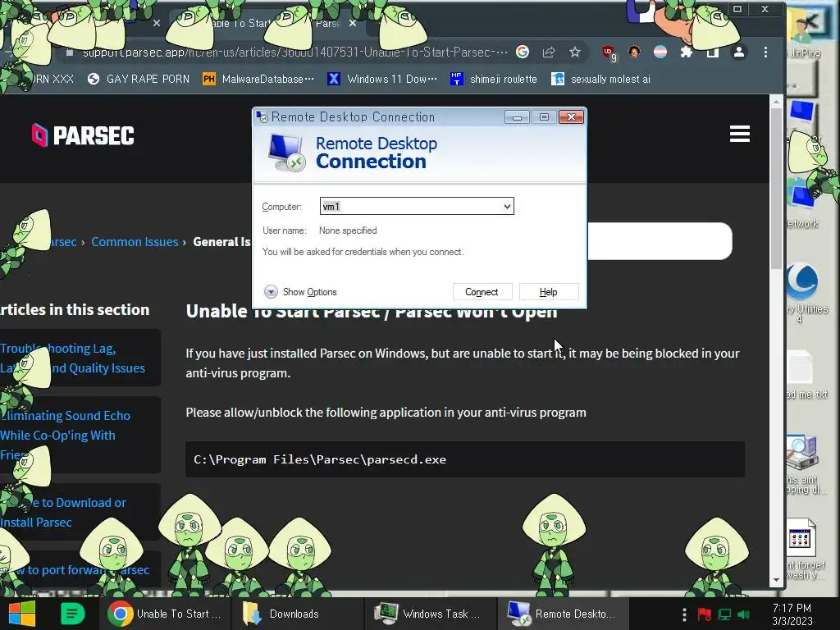Open the green notes app in taskbar
The width and height of the screenshot is (840, 630).
coord(72,614)
